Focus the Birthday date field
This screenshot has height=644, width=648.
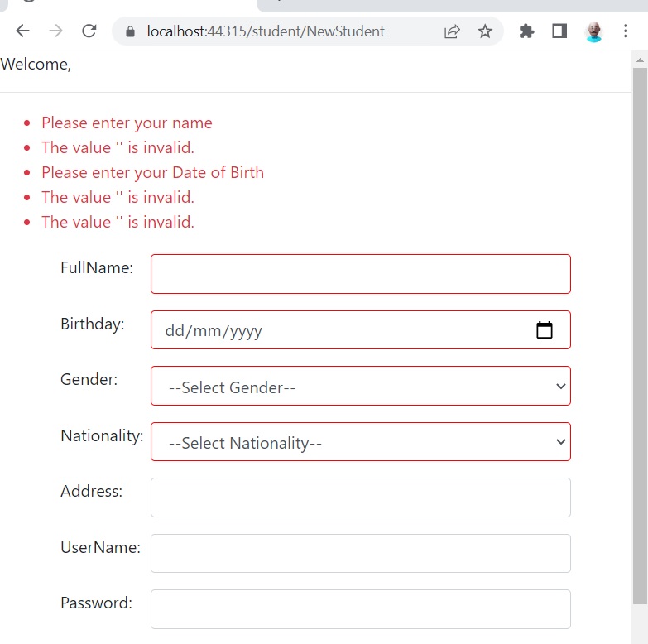[360, 329]
